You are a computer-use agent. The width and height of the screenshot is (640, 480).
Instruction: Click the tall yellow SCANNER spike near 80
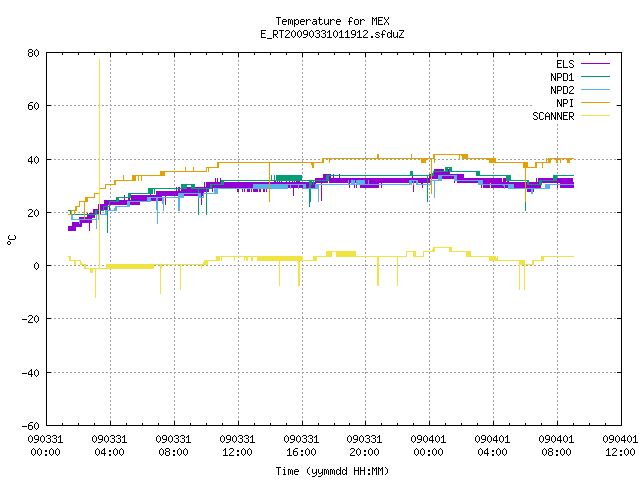pos(99,163)
